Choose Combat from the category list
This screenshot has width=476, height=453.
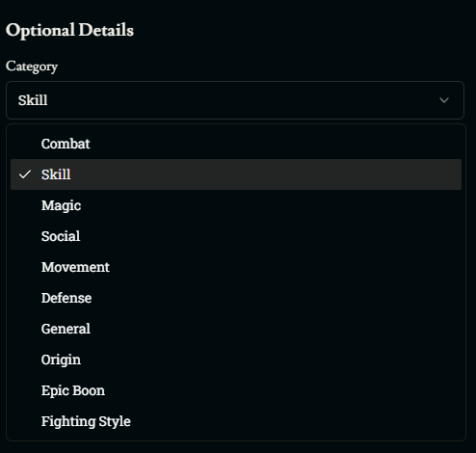coord(236,144)
